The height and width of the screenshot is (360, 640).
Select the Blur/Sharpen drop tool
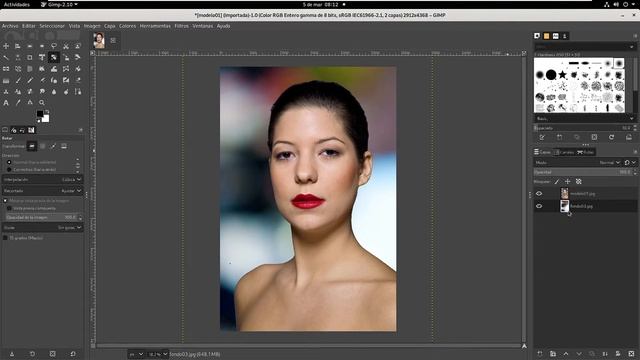tap(53, 92)
